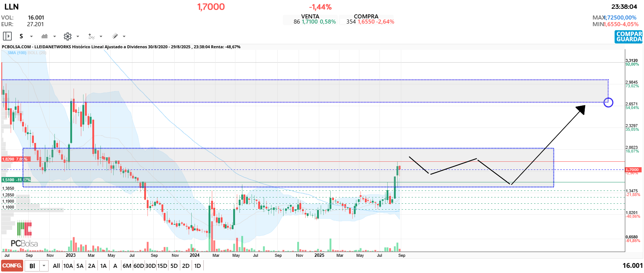Expand the indicators dropdown arrow
Viewport: 644px width, 273px height.
101,36
